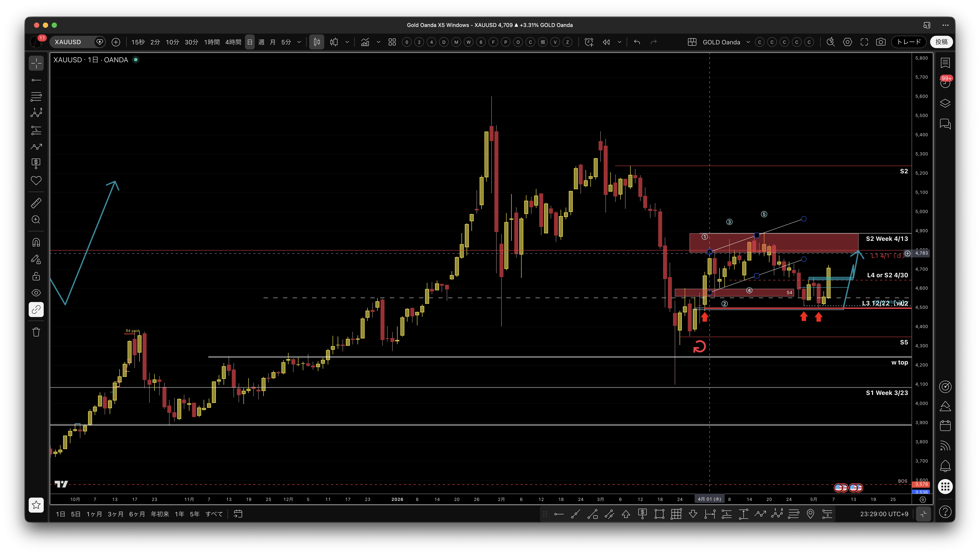Expand the replay dropdown chevron
Viewport: 980px width, 555px height.
tap(620, 42)
